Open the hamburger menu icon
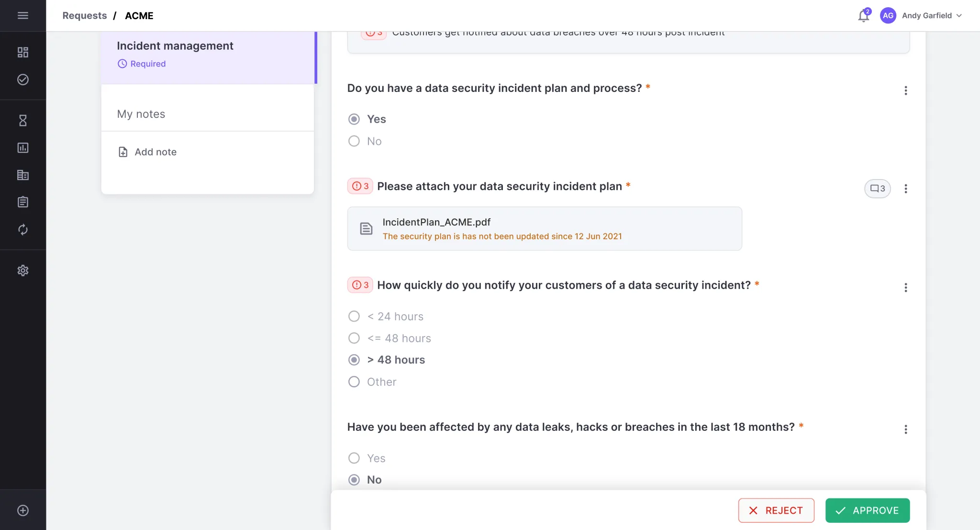Viewport: 980px width, 530px height. pyautogui.click(x=22, y=15)
